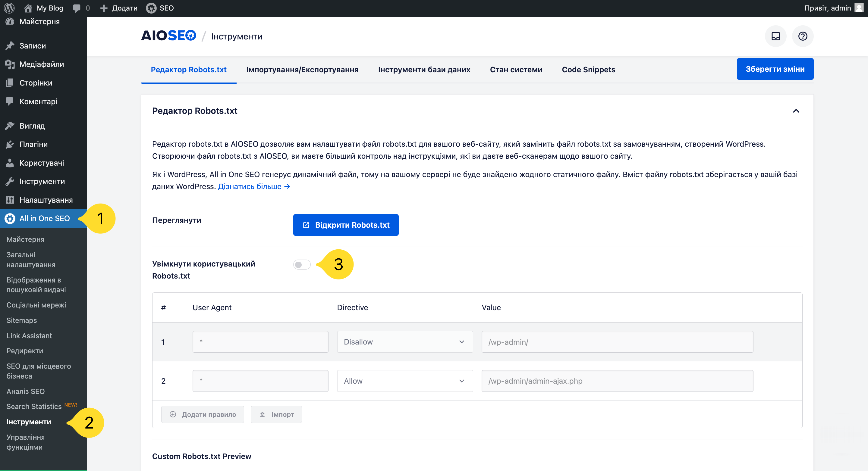Switch to Стан системи tab
The image size is (868, 471).
pyautogui.click(x=516, y=70)
